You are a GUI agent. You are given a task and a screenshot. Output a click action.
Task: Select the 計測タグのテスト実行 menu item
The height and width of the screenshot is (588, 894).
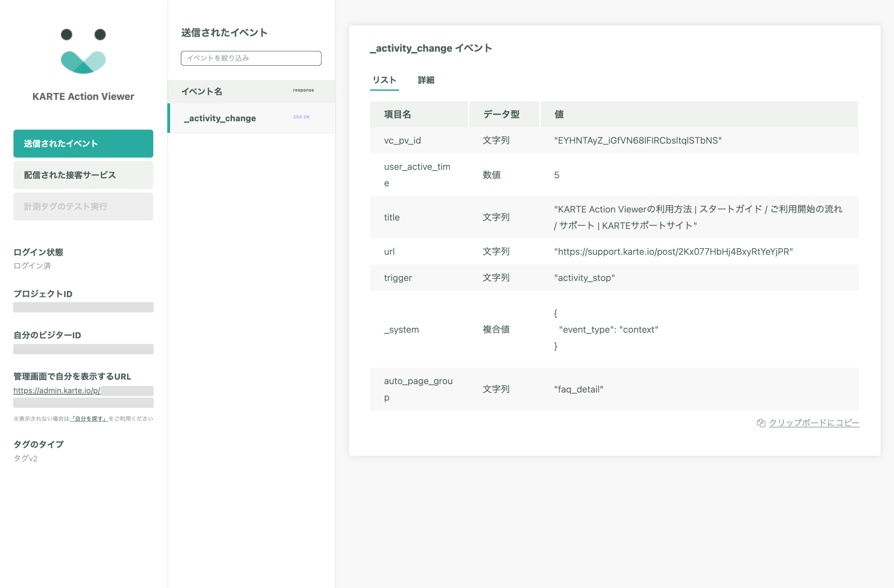coord(83,207)
